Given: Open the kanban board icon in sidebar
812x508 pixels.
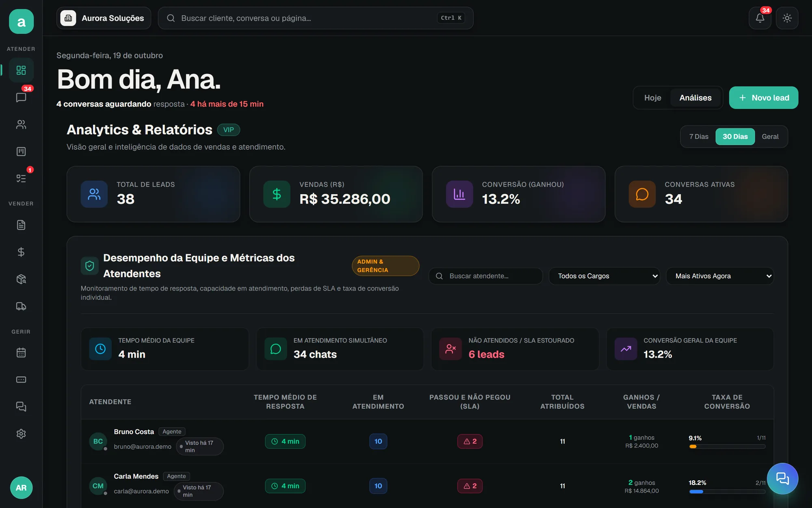Looking at the screenshot, I should (21, 152).
